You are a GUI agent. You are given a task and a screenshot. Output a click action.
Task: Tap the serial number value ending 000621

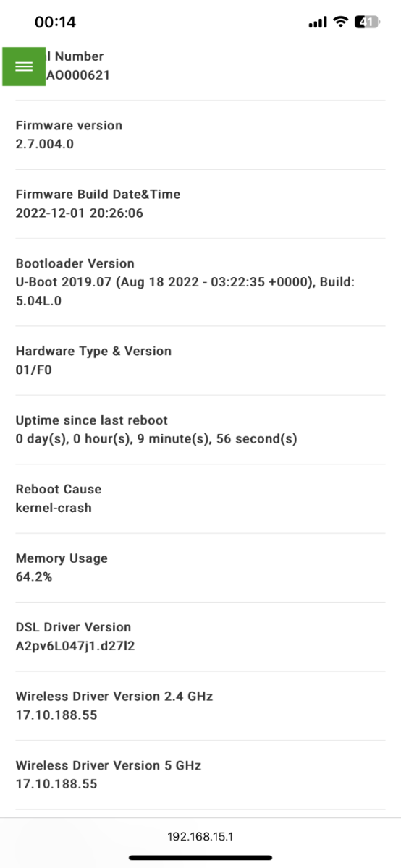click(x=77, y=75)
